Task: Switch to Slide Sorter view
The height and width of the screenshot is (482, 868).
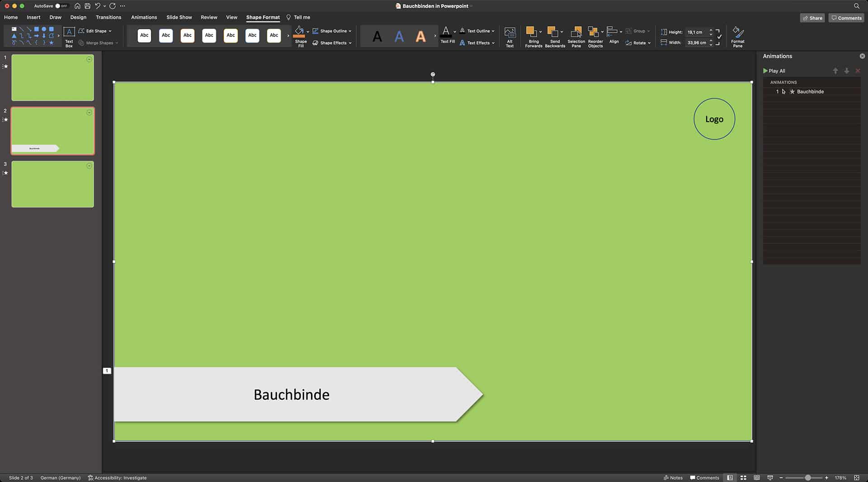Action: point(743,477)
